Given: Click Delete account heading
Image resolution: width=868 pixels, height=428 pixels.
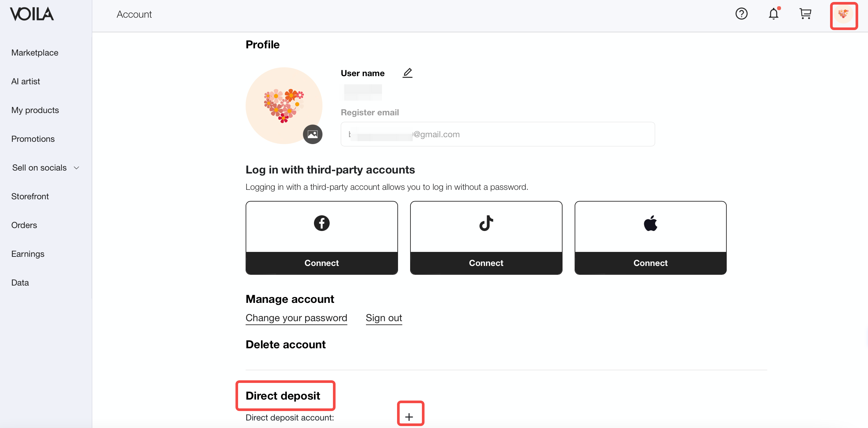Looking at the screenshot, I should tap(286, 344).
